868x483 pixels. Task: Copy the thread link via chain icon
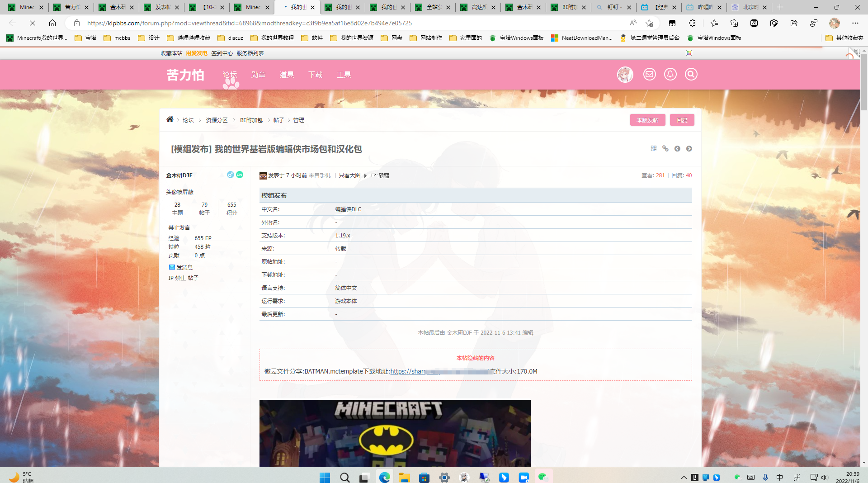pyautogui.click(x=665, y=148)
